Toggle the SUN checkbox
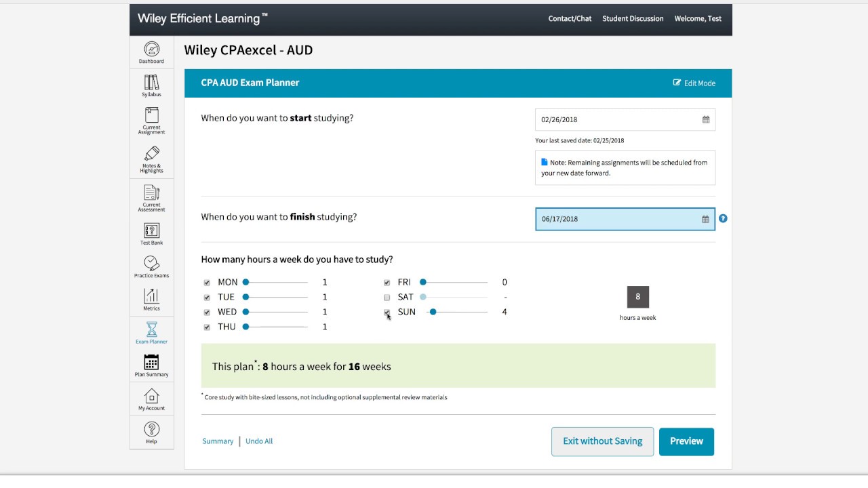 point(387,312)
